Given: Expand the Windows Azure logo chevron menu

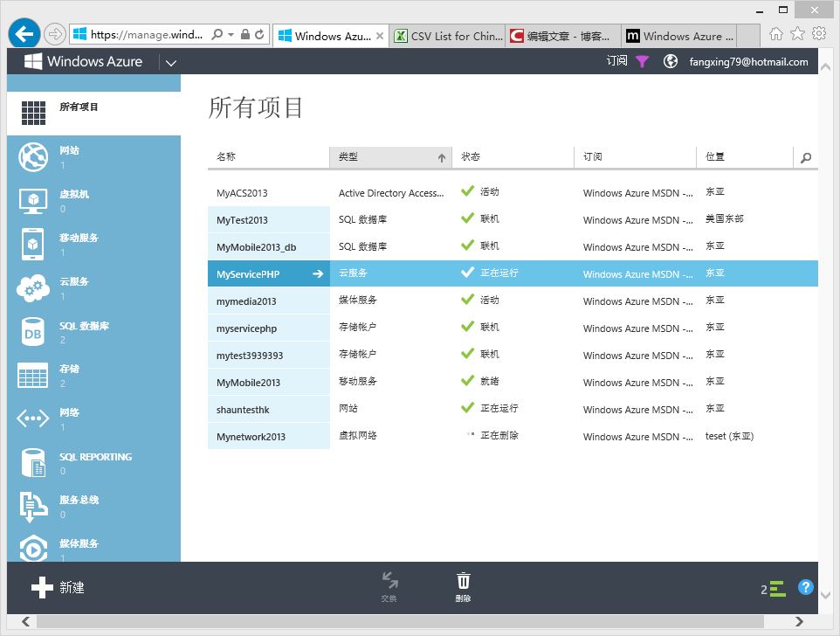Looking at the screenshot, I should [171, 62].
